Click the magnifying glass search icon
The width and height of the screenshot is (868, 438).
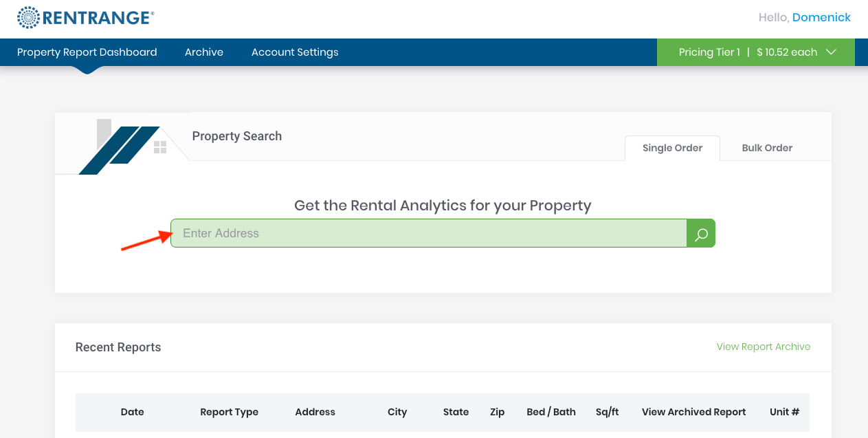[700, 233]
